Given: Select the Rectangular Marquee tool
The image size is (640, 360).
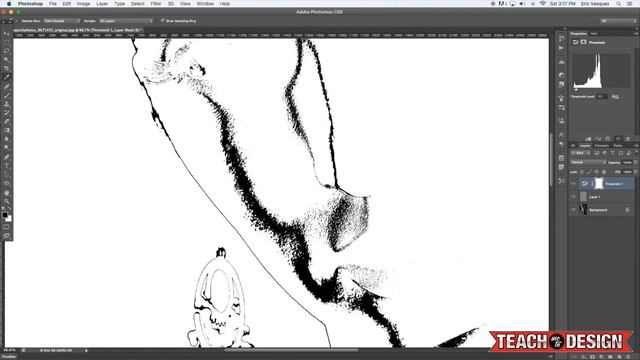Looking at the screenshot, I should click(x=7, y=42).
